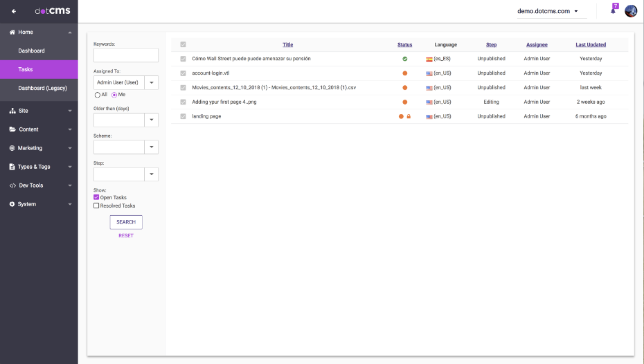Open the notifications bell icon

tap(614, 10)
